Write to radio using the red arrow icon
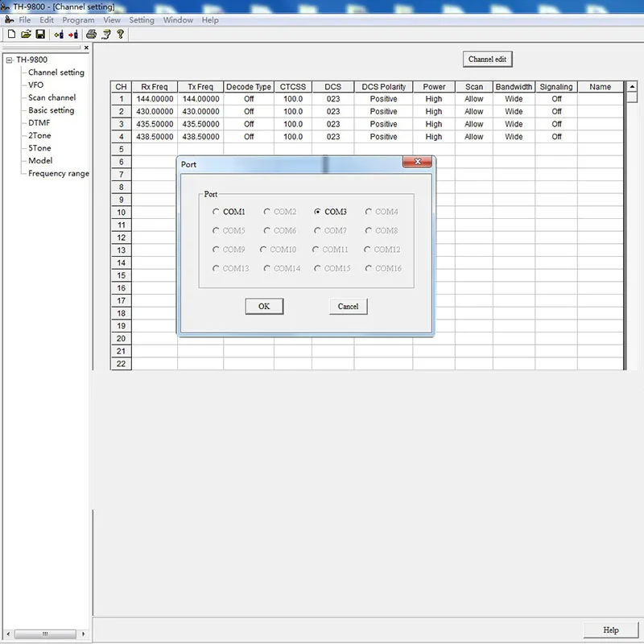This screenshot has height=644, width=644. click(x=73, y=35)
